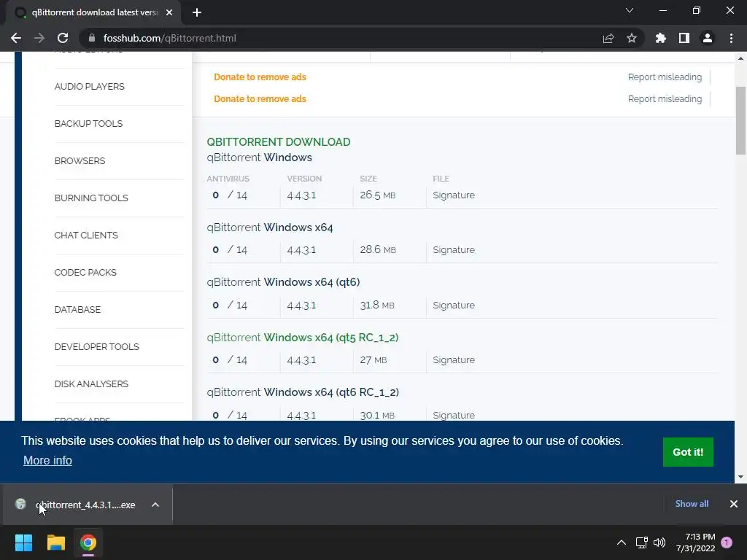This screenshot has width=747, height=560.
Task: Bookmark this page with the star icon
Action: pyautogui.click(x=632, y=38)
